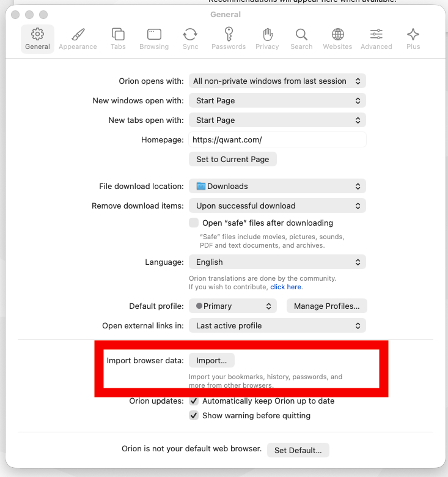Click the "Orion updates:" label
448x477 pixels.
click(156, 401)
